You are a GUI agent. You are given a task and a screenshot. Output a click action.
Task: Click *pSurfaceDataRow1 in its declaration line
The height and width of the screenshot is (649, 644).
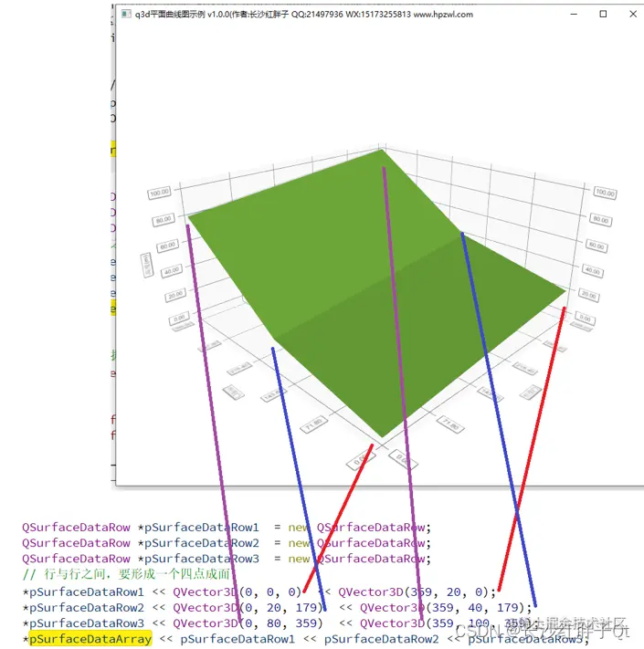(198, 528)
